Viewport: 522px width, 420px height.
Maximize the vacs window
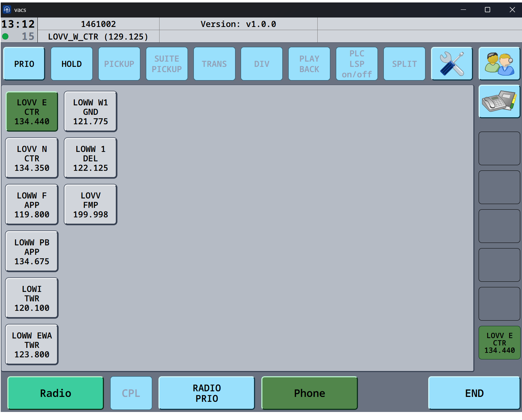click(x=487, y=9)
